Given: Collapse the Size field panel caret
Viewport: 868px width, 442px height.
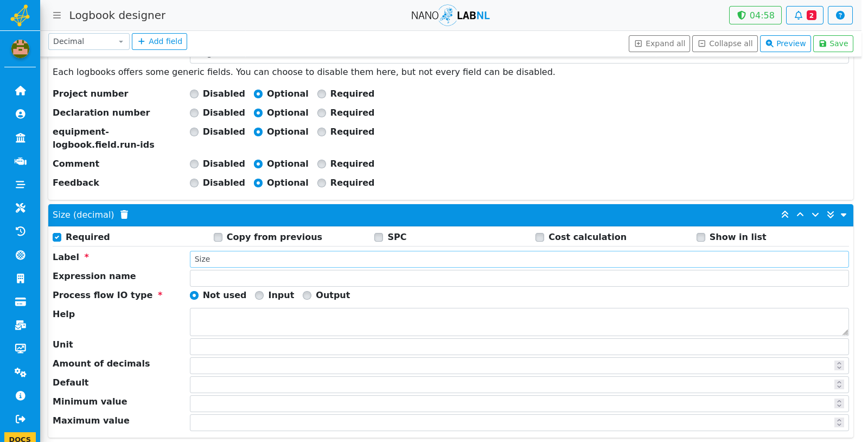Looking at the screenshot, I should click(844, 215).
